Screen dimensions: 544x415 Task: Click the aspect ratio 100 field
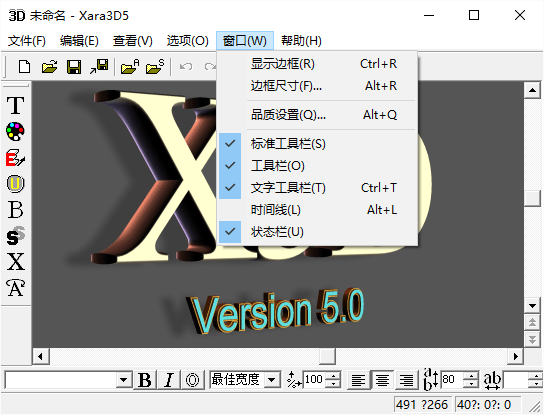pyautogui.click(x=315, y=380)
